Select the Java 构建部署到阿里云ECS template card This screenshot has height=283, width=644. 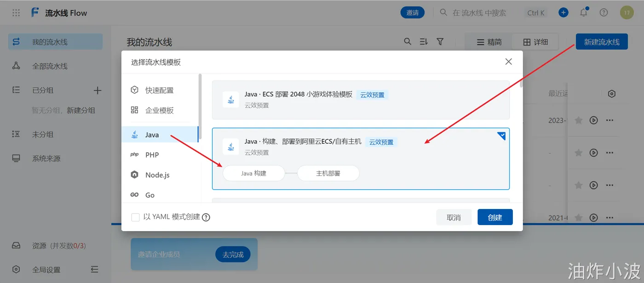tap(361, 158)
